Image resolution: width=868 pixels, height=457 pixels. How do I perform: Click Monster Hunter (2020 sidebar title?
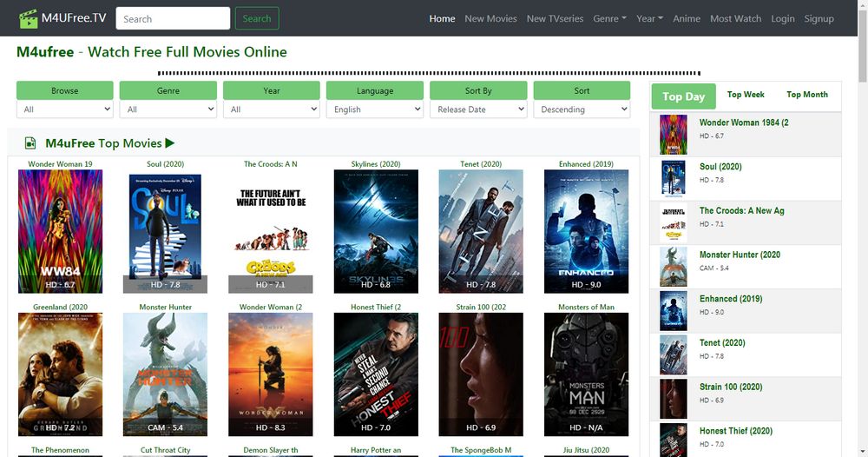click(x=740, y=255)
